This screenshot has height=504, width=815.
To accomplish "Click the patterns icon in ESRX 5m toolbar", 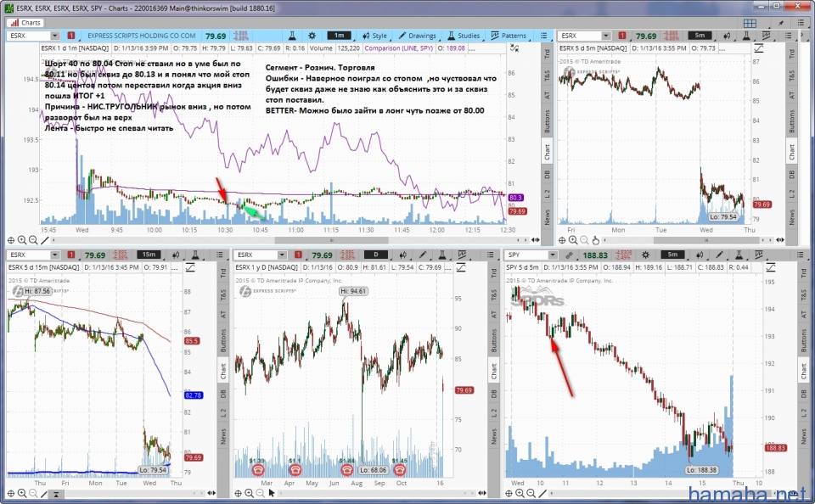I will [766, 36].
